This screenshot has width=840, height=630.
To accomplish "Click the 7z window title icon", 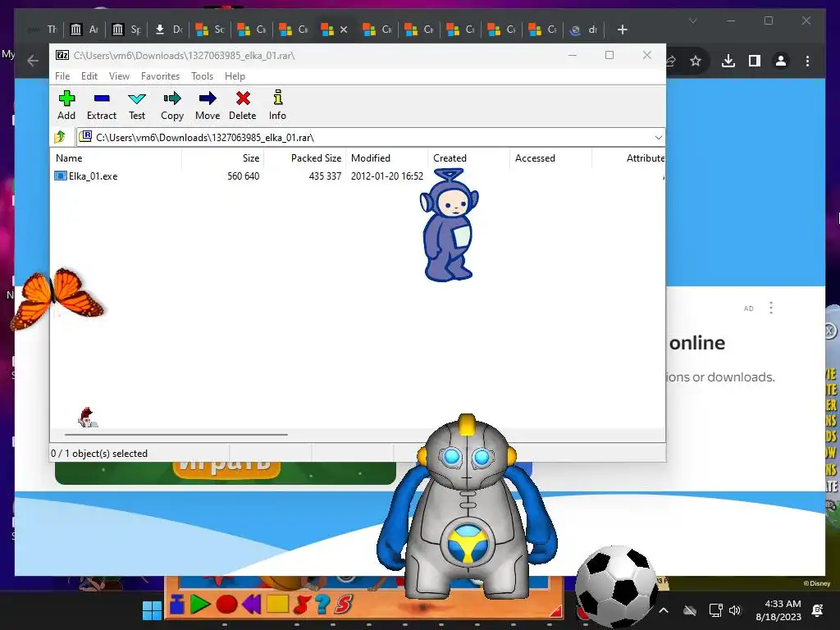I will (62, 55).
